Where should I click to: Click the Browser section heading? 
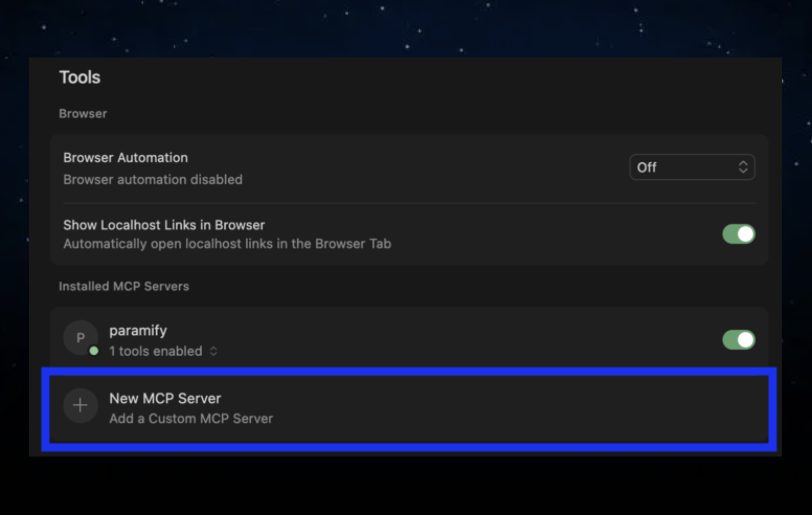(83, 113)
